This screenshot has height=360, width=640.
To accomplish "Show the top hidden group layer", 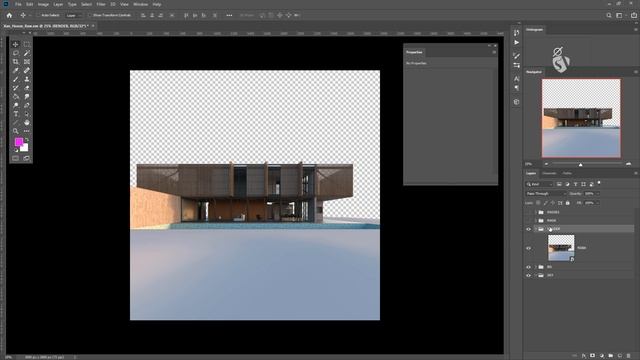I will click(529, 212).
